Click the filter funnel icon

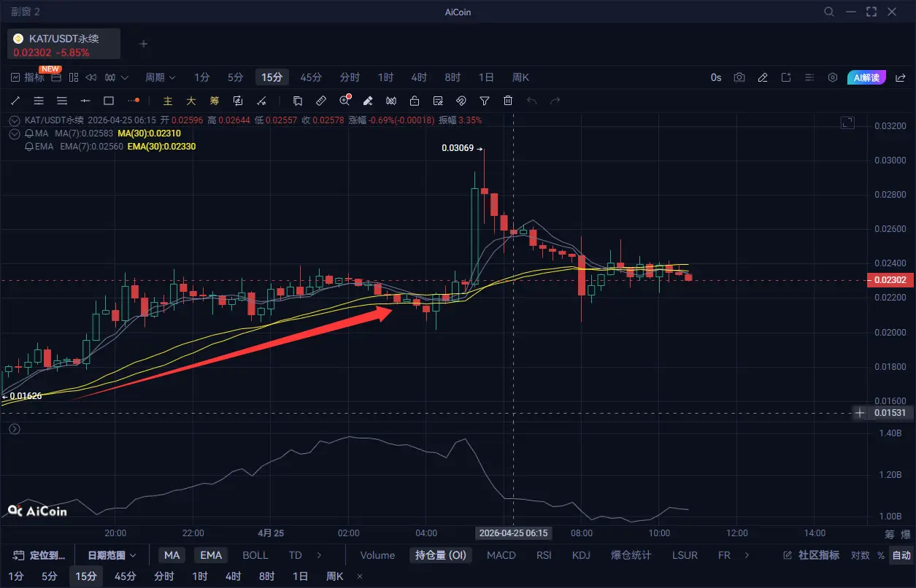[x=485, y=101]
